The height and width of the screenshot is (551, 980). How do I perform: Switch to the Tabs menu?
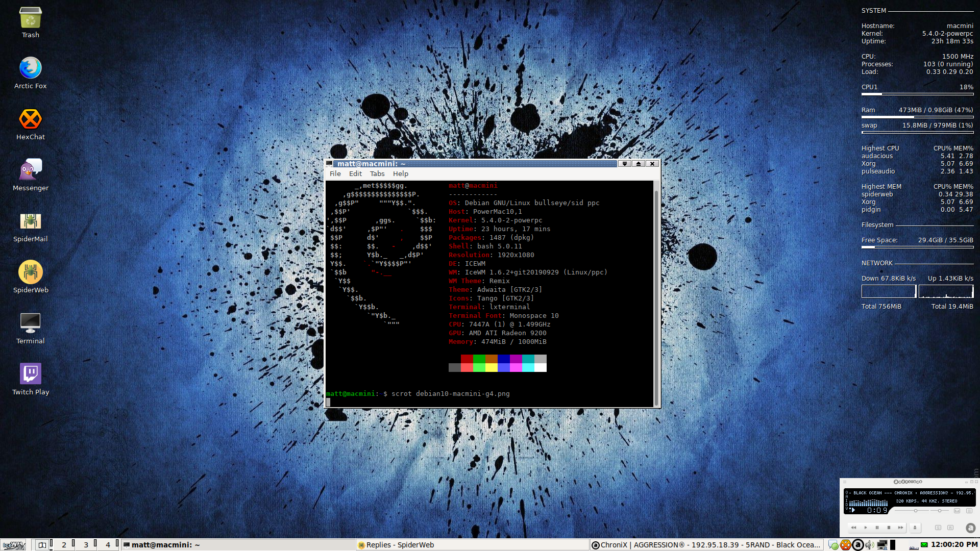point(377,173)
